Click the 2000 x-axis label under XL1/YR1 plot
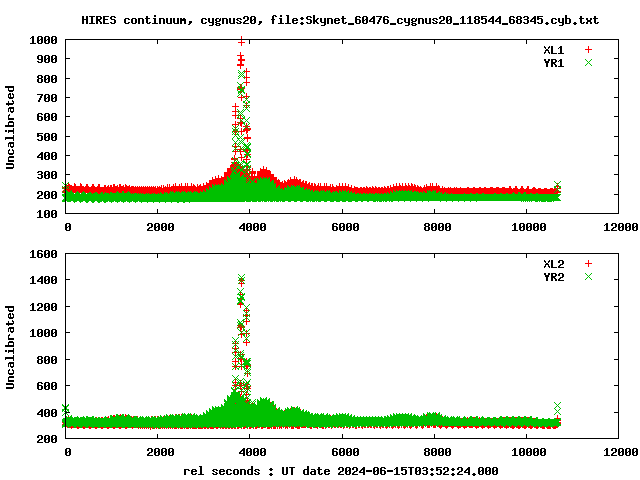 [160, 227]
